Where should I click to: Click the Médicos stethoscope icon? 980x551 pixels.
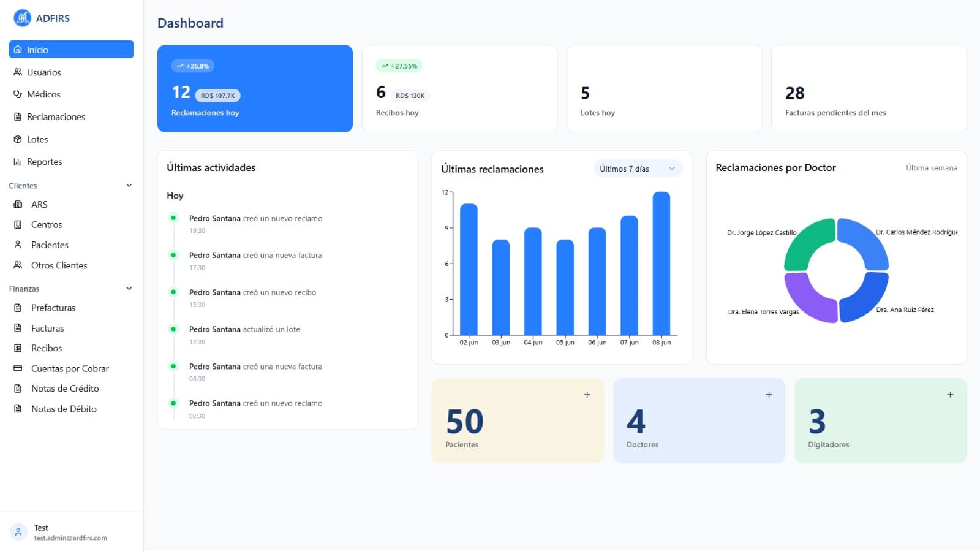click(x=18, y=94)
